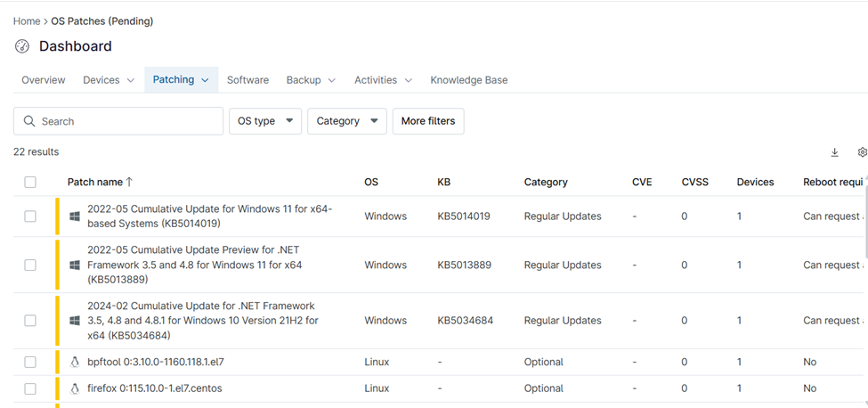Expand the Backup menu chevron
The image size is (868, 408).
[331, 80]
